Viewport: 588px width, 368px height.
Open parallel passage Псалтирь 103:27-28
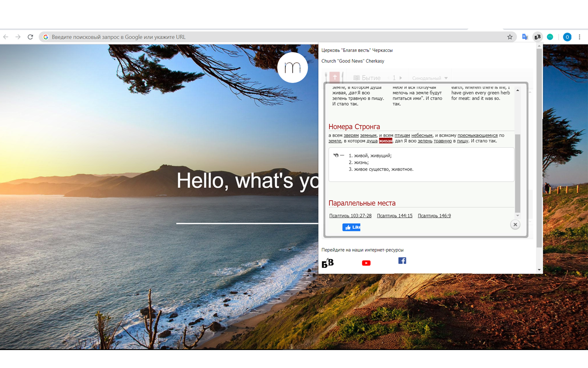351,216
